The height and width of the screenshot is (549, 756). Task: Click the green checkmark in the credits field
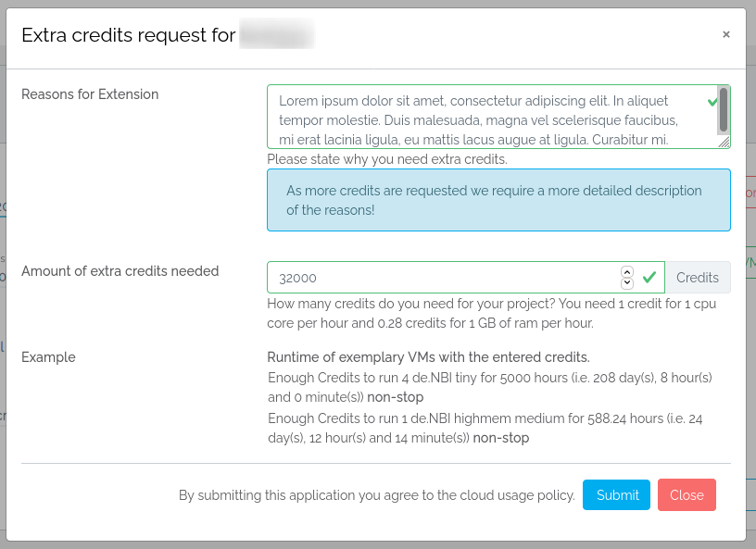coord(649,277)
